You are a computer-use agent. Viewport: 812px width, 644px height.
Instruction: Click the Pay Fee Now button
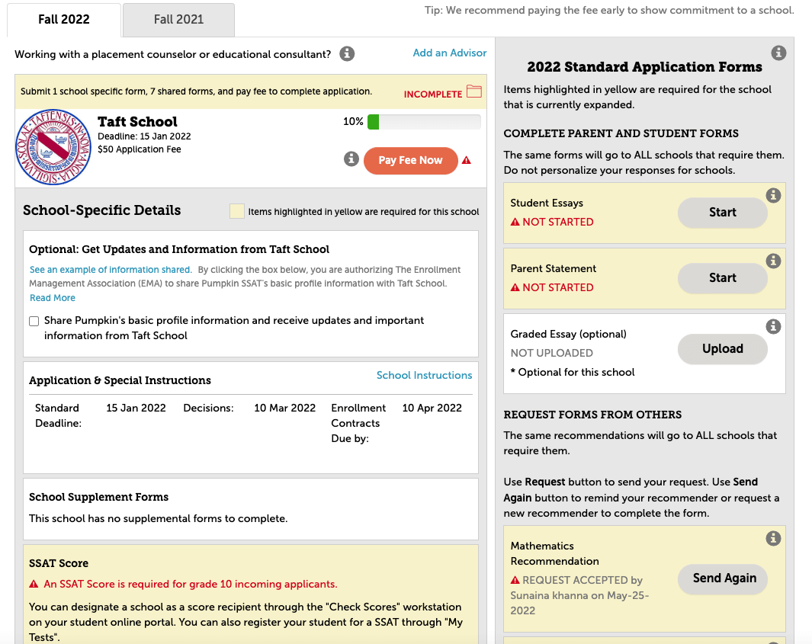411,161
